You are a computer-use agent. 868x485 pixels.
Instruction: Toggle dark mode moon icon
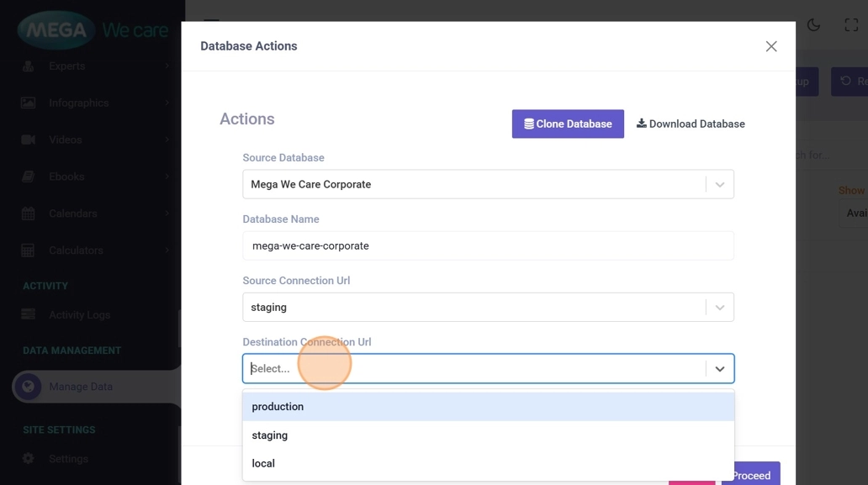click(813, 25)
